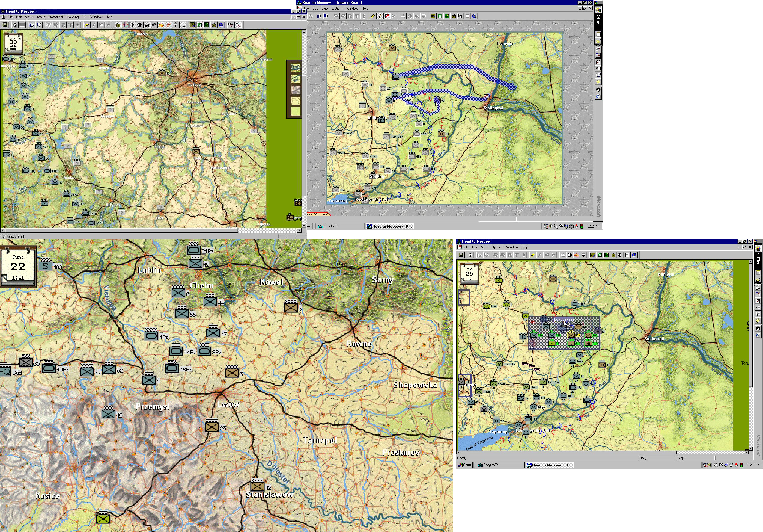Click thumbs-up icon in Drawing Board toolbar

click(x=320, y=16)
